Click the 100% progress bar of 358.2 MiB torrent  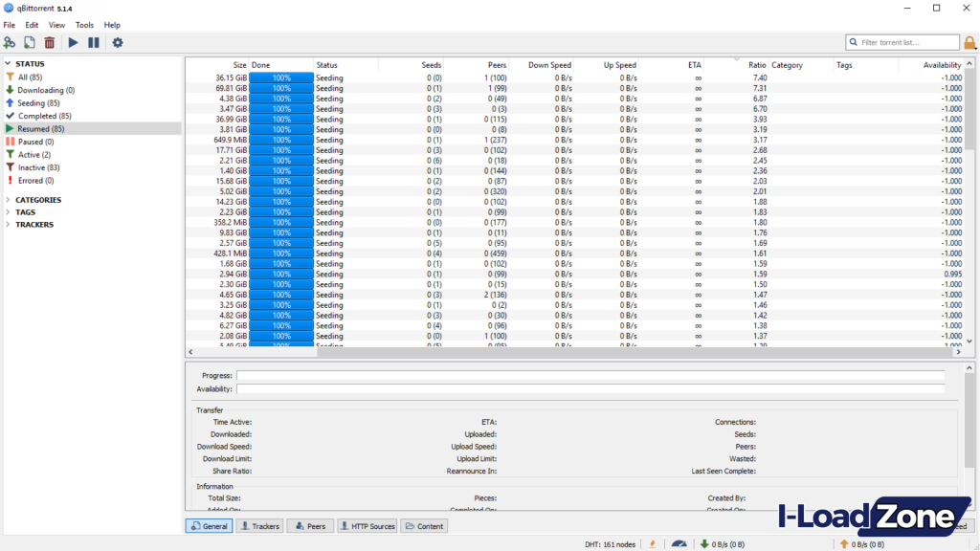point(281,222)
